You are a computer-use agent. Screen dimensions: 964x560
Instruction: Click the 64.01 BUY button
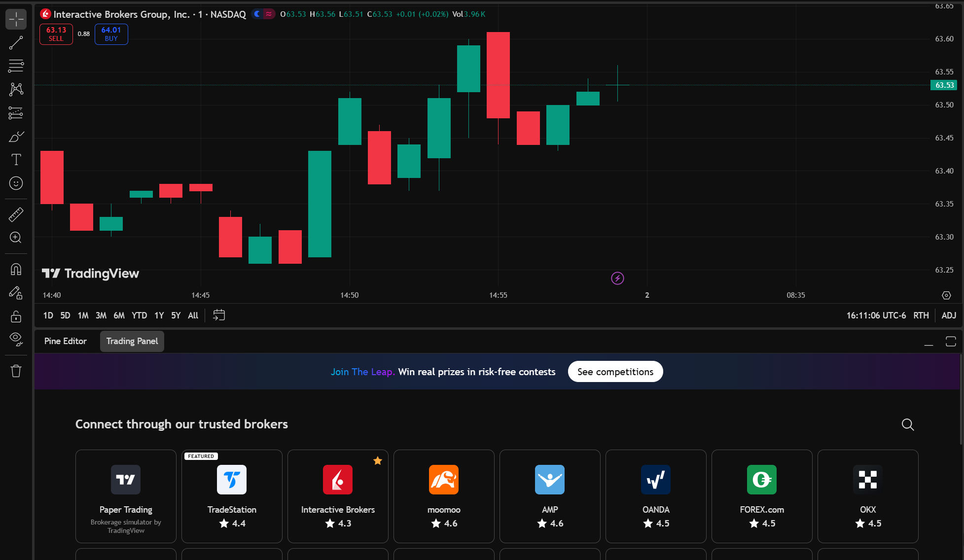pyautogui.click(x=111, y=34)
